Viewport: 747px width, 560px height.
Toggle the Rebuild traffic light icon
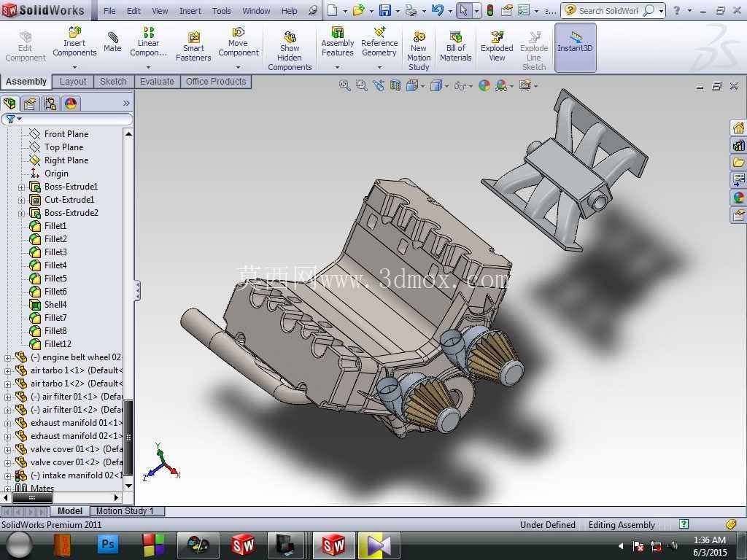point(489,10)
